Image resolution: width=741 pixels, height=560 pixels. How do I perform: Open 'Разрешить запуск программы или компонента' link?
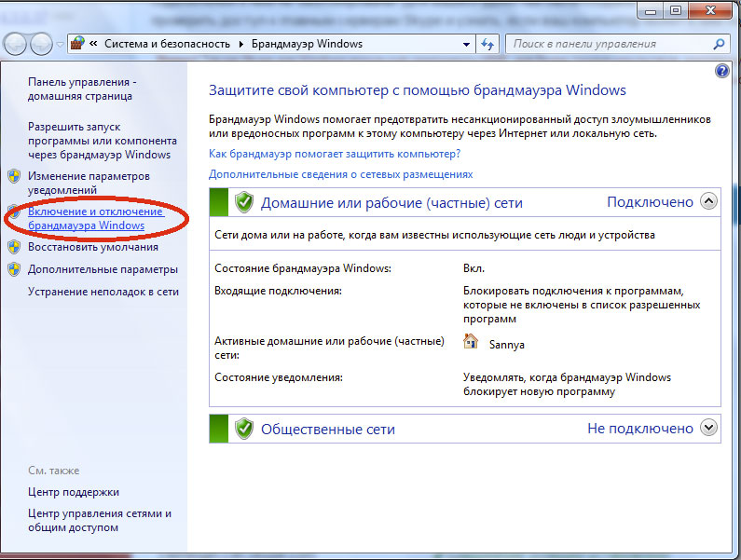click(x=103, y=141)
